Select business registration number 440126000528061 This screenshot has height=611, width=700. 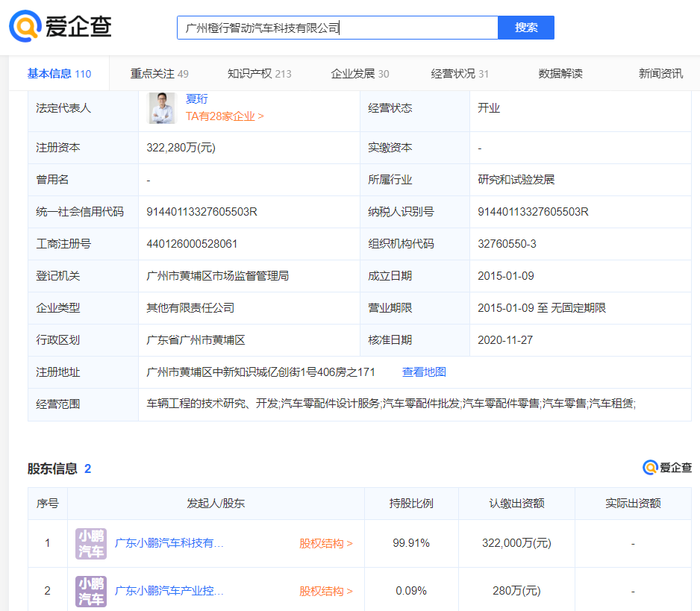(x=192, y=244)
